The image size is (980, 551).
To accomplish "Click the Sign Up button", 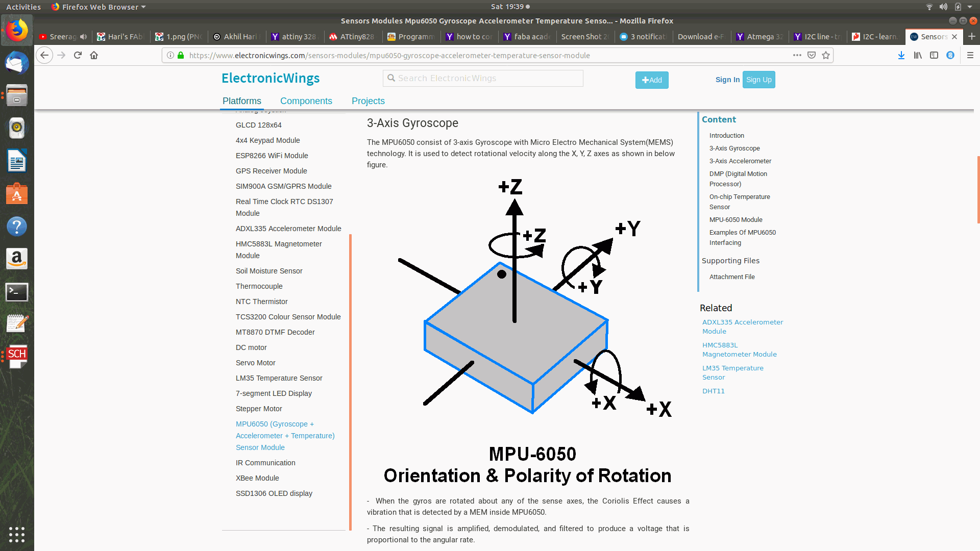I will pos(758,80).
